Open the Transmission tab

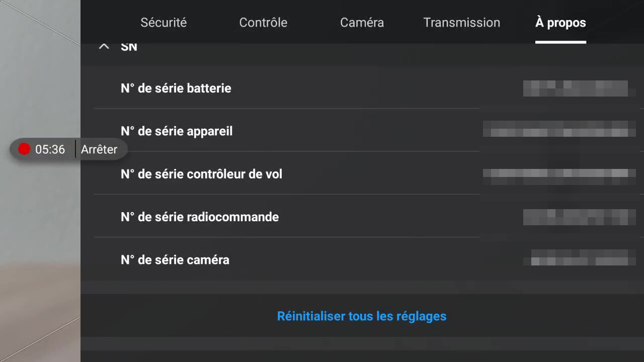point(462,23)
